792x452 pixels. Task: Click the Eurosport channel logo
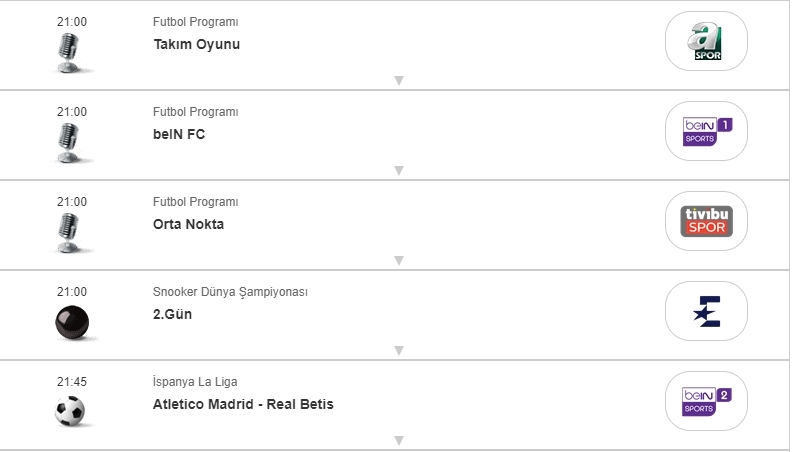click(x=706, y=311)
